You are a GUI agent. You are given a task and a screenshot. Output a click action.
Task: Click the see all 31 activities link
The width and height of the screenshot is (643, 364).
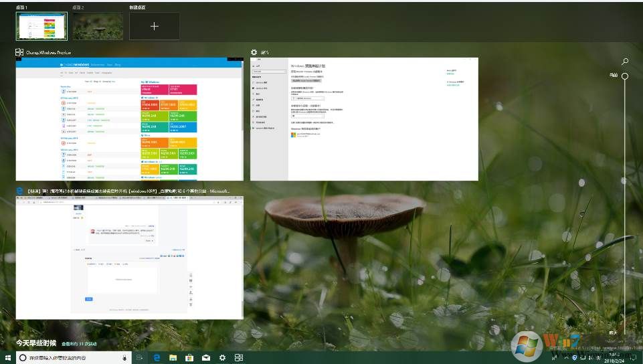pyautogui.click(x=80, y=344)
